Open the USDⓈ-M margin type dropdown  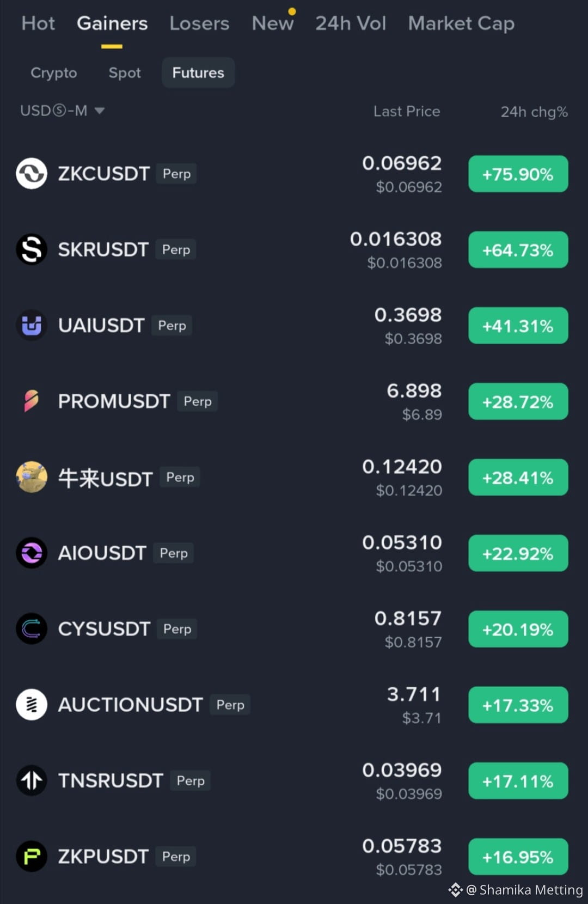[62, 111]
